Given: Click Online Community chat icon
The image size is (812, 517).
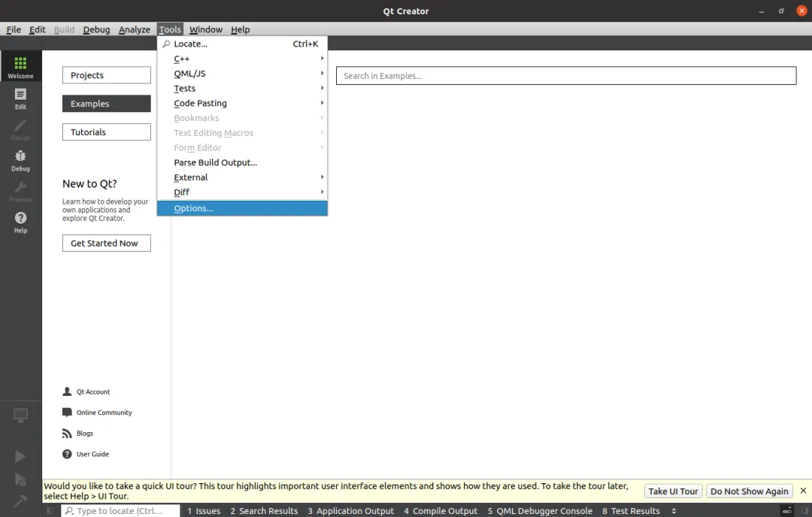Looking at the screenshot, I should click(x=67, y=413).
